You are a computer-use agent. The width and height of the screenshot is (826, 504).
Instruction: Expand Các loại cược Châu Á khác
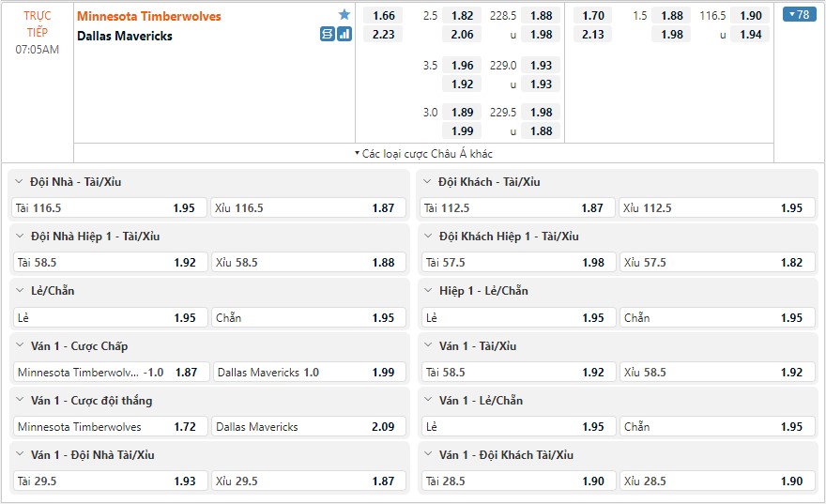click(x=423, y=154)
